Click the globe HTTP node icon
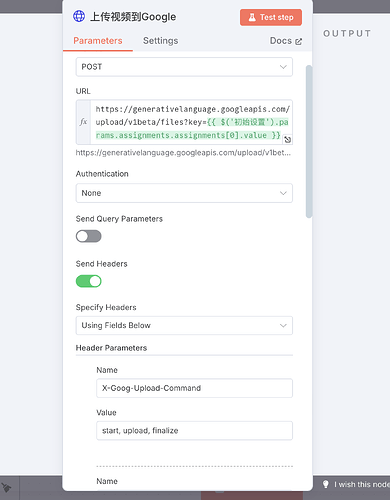The image size is (390, 500). (79, 16)
